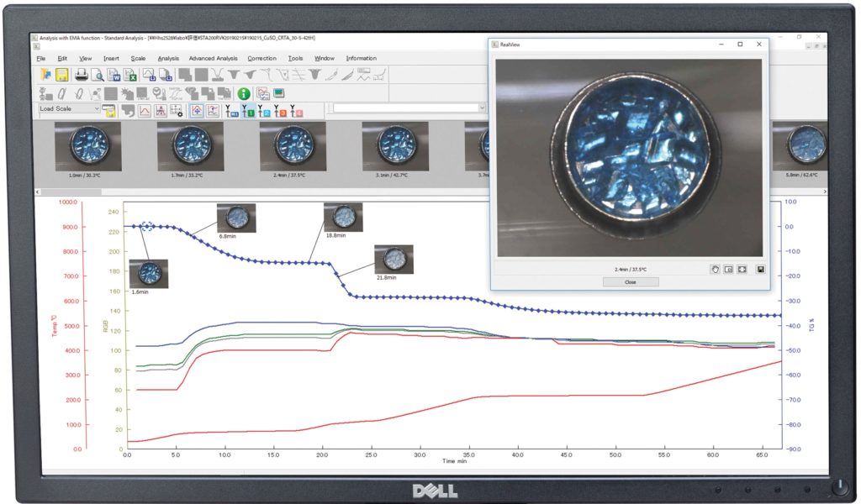Toggle the blue Y-axis 2 button
This screenshot has width=861, height=504.
tap(266, 110)
